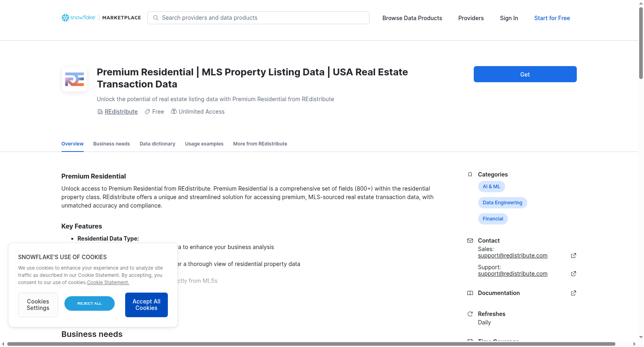Open the Cookie Statement link
The image size is (644, 347).
pyautogui.click(x=108, y=283)
